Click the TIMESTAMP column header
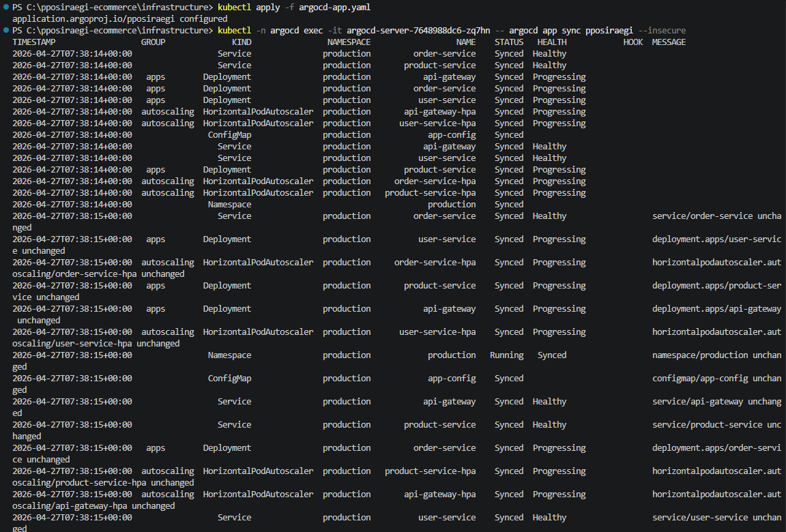The image size is (786, 532). pos(34,42)
